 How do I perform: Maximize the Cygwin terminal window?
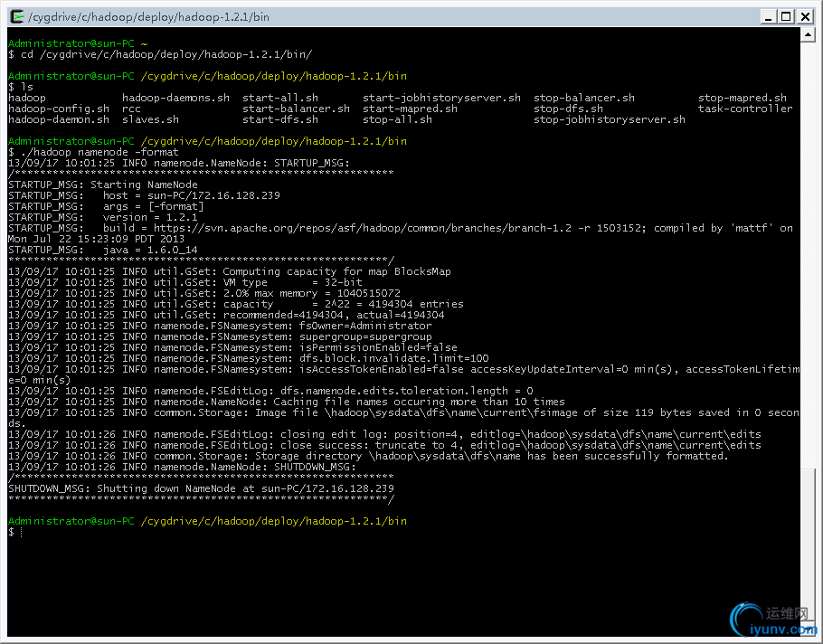tap(786, 17)
